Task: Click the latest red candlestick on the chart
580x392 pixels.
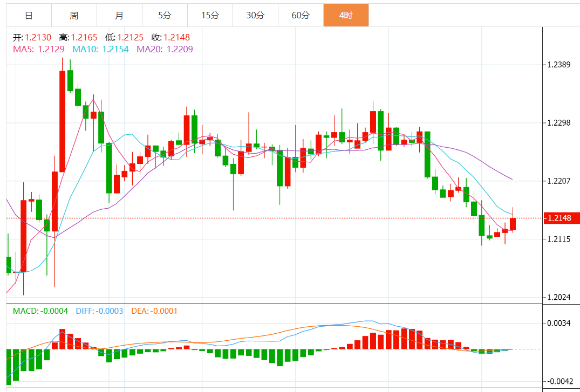Action: click(513, 224)
